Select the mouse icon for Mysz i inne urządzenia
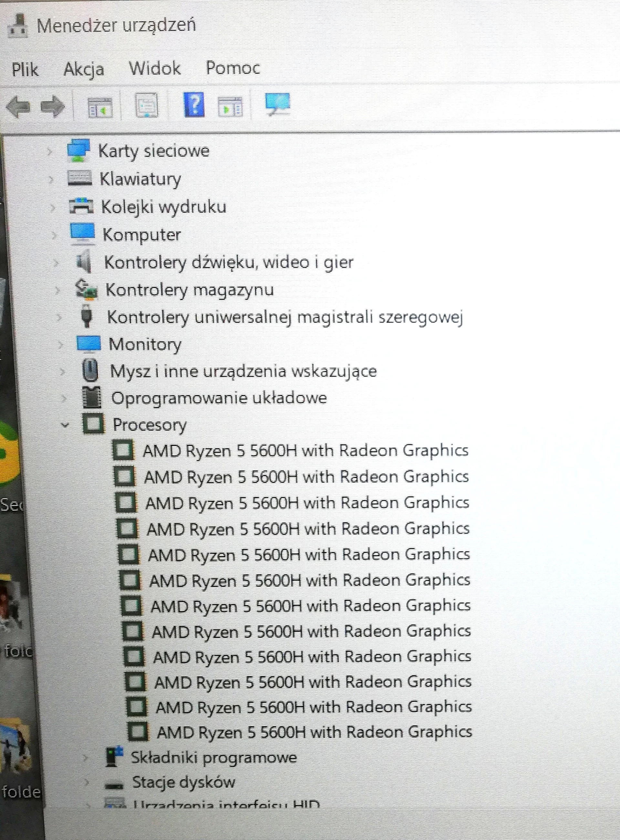The height and width of the screenshot is (840, 620). coord(90,370)
